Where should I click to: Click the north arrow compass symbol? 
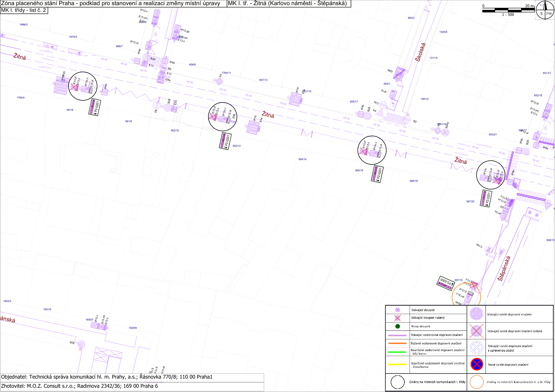point(545,10)
